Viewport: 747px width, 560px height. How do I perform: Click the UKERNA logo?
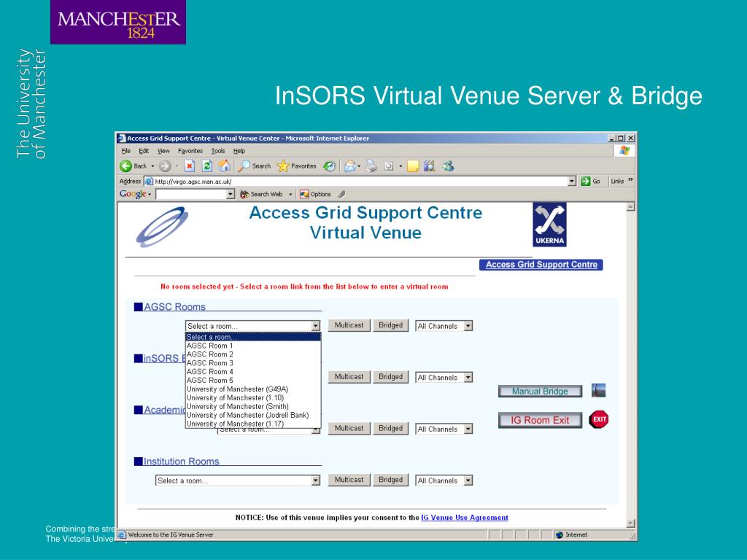550,225
